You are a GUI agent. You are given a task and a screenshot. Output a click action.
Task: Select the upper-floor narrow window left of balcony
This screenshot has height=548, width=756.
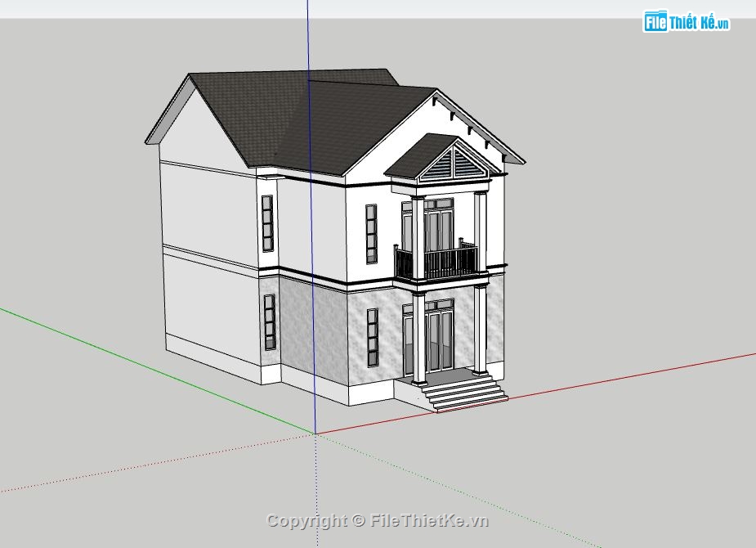(x=371, y=235)
